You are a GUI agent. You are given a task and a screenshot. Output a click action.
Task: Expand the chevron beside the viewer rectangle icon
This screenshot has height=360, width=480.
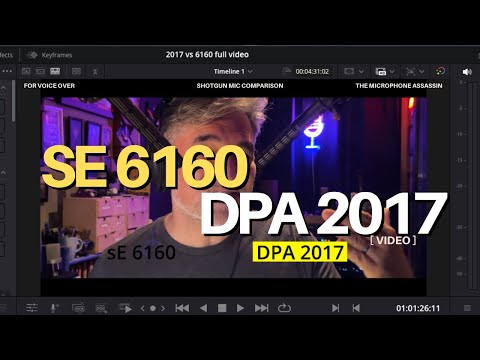[x=361, y=71]
